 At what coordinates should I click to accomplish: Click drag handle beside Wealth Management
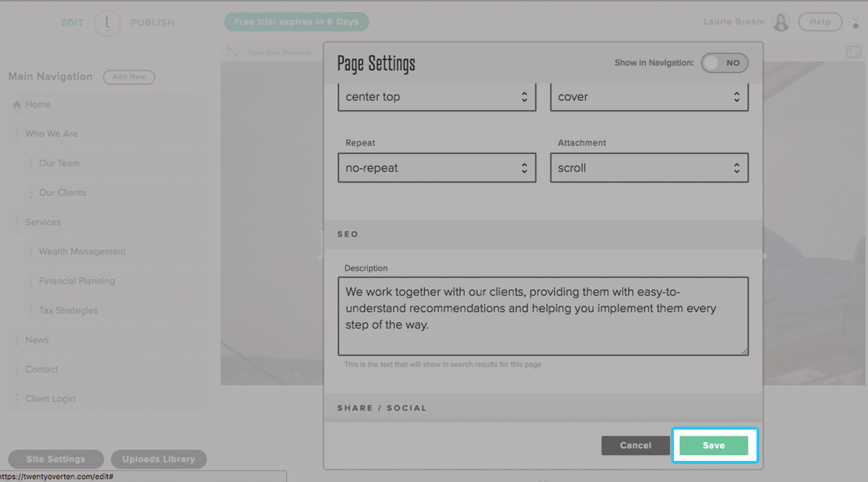coord(31,252)
